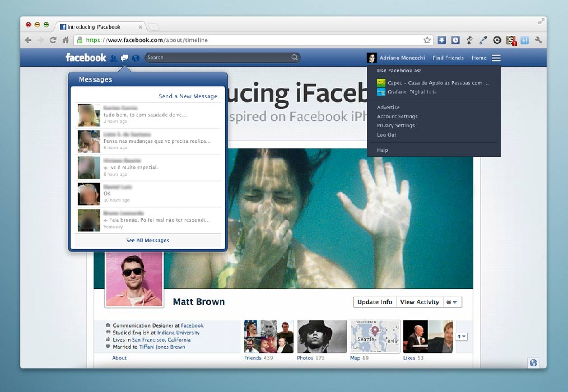Click the facebook logo in the header
This screenshot has height=392, width=568.
[85, 57]
